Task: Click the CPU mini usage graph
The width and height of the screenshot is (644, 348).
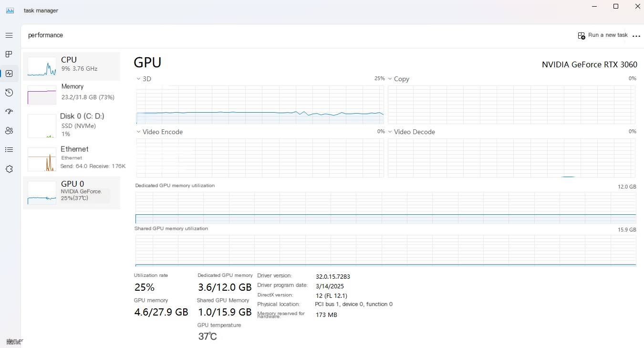Action: [x=42, y=67]
